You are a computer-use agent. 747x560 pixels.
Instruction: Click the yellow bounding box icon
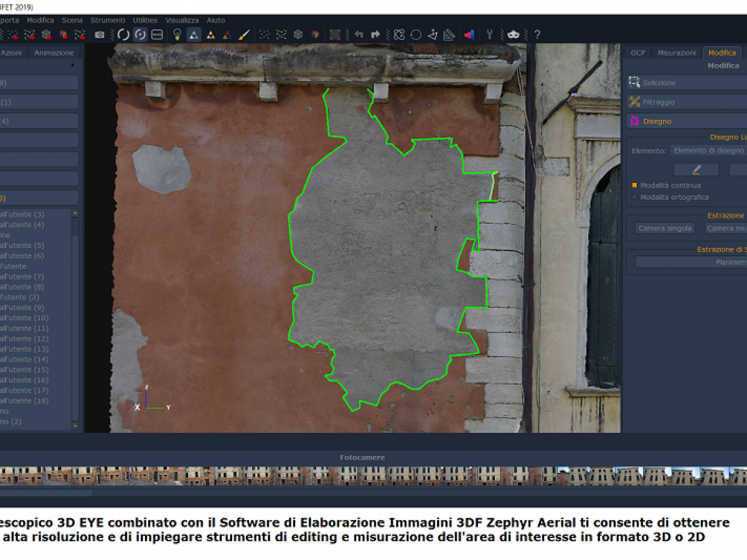(335, 34)
